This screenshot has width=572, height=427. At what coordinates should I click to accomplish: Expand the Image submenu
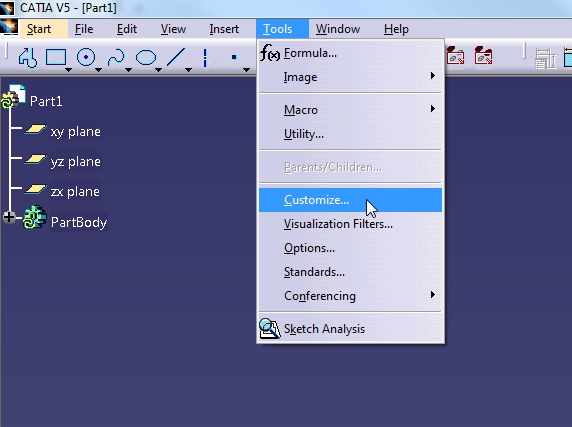pyautogui.click(x=350, y=77)
